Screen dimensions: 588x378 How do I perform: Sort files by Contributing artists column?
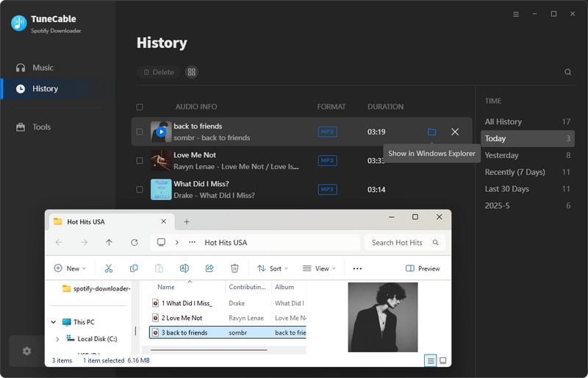(x=248, y=287)
